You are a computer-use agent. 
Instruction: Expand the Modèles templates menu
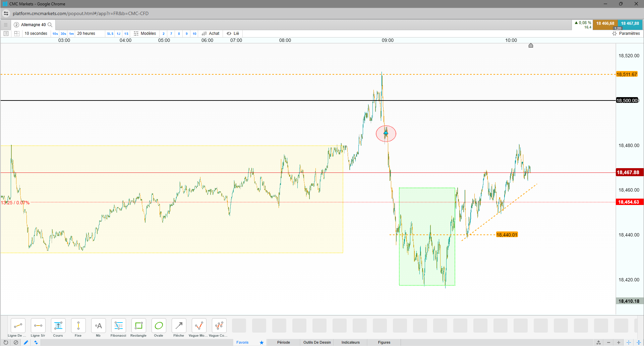[x=145, y=33]
